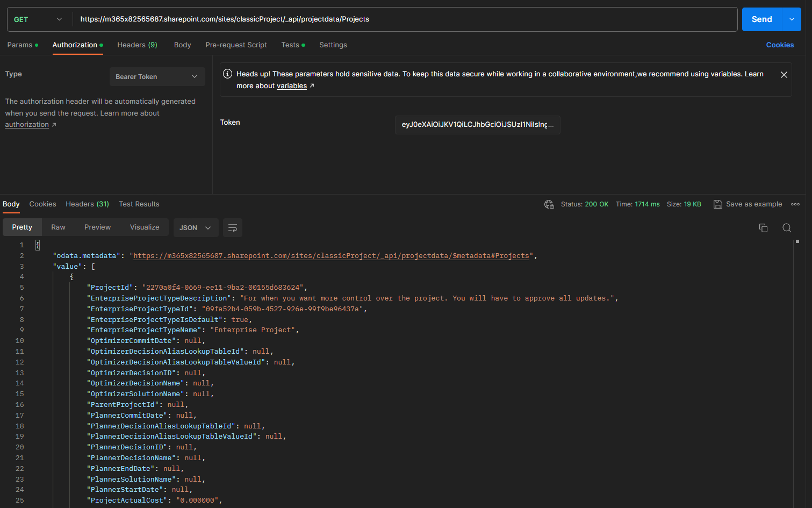This screenshot has width=812, height=508.
Task: Collapse the root JSON object on line 1
Action: (37, 245)
